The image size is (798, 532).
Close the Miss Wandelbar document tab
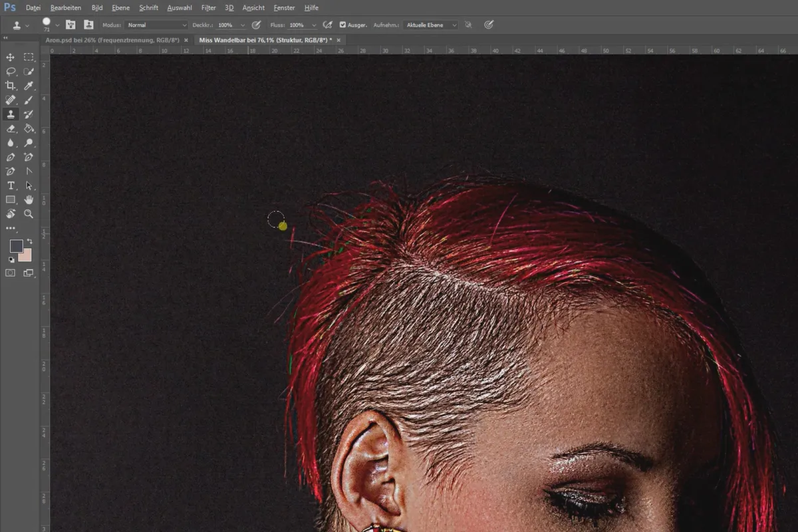point(339,40)
